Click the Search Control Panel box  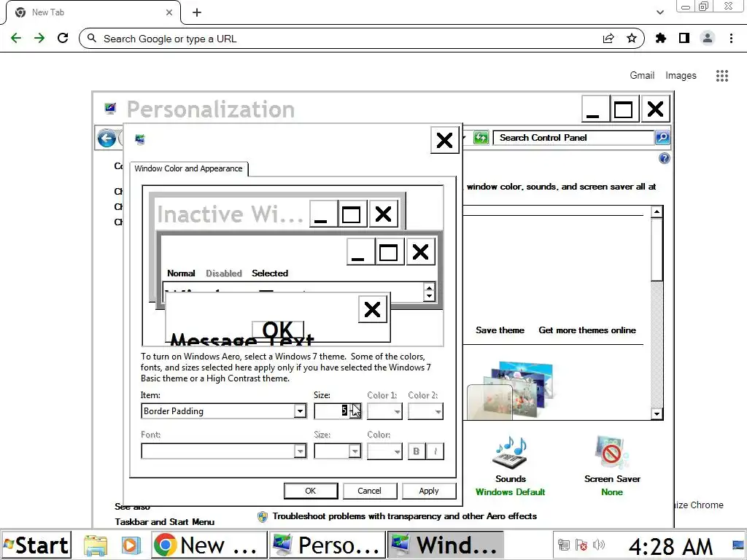[x=573, y=138]
